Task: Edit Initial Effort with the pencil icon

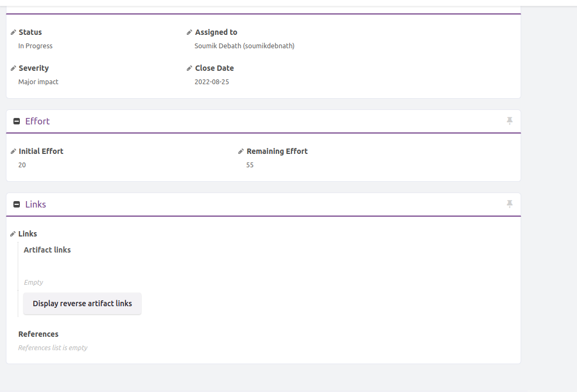Action: [13, 152]
